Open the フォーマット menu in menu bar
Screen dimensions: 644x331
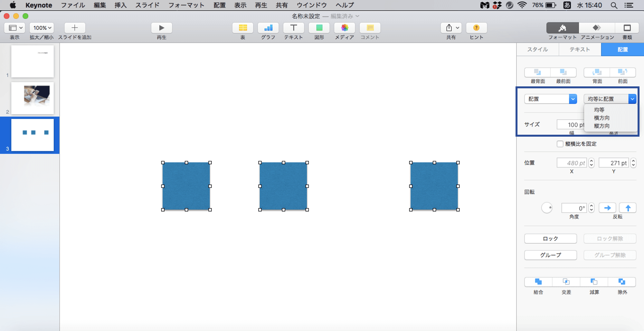point(186,5)
